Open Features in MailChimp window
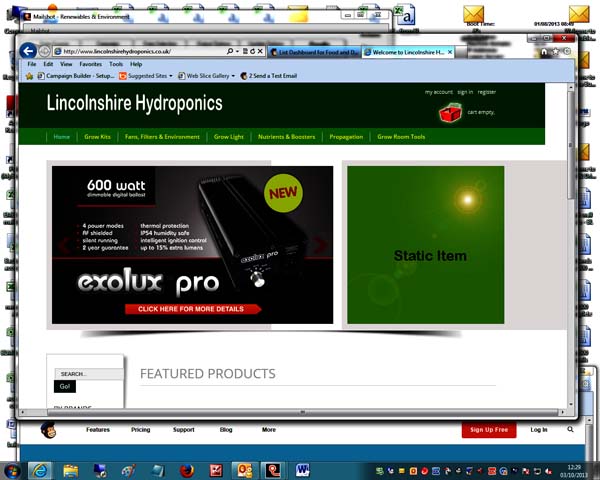Viewport: 600px width, 480px height. coord(98,430)
